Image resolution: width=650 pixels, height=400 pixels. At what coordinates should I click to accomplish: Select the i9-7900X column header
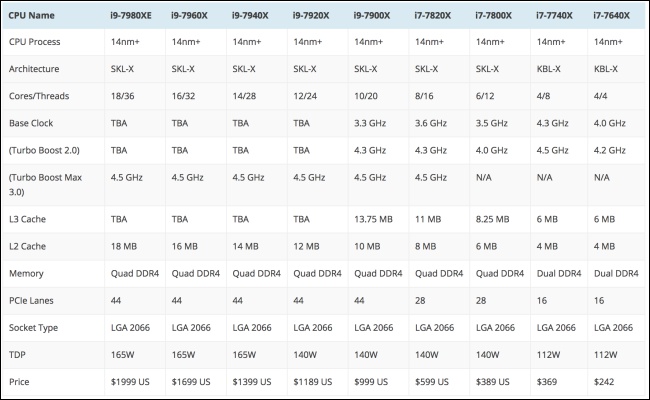(372, 16)
